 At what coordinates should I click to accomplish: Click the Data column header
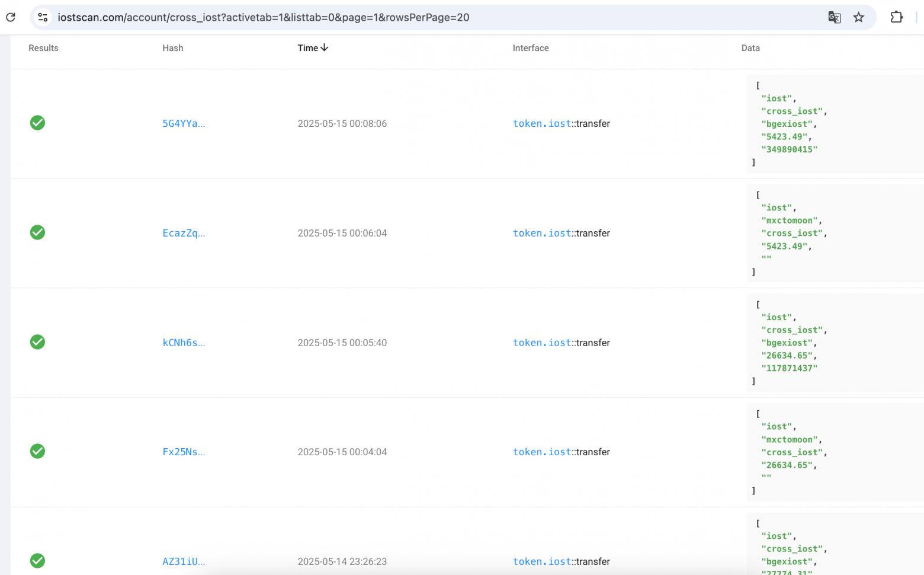click(750, 48)
